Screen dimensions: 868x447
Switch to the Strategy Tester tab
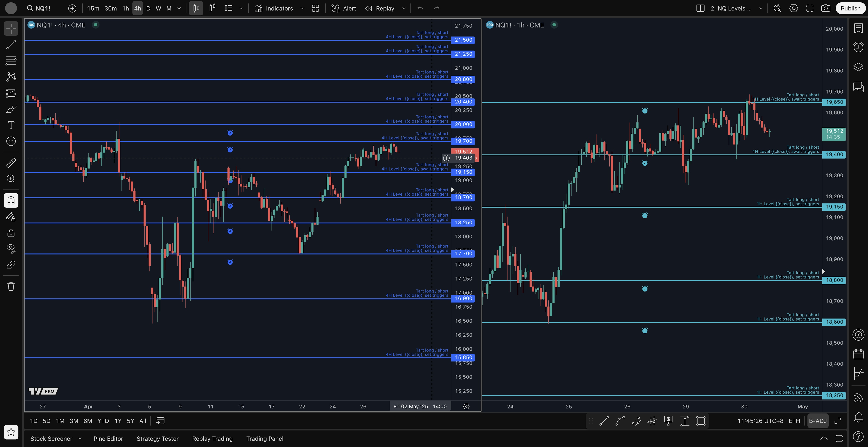point(157,439)
